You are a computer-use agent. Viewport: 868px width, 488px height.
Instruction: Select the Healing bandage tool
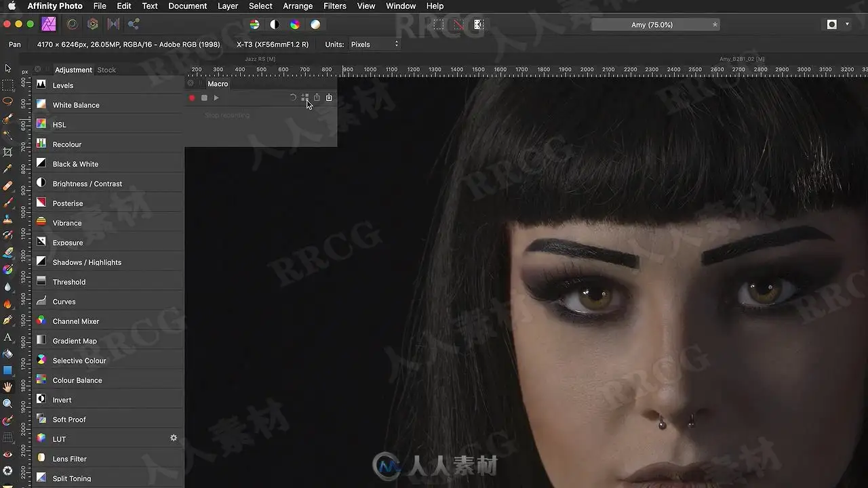pos(7,186)
